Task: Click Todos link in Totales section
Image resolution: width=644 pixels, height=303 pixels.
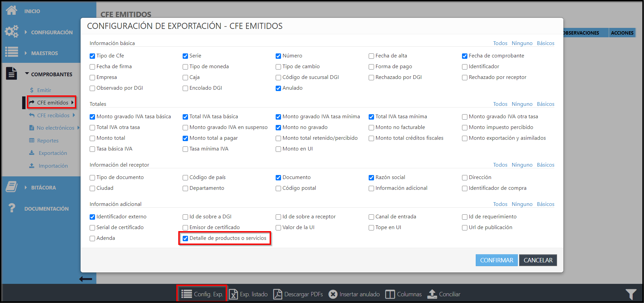Action: 500,104
